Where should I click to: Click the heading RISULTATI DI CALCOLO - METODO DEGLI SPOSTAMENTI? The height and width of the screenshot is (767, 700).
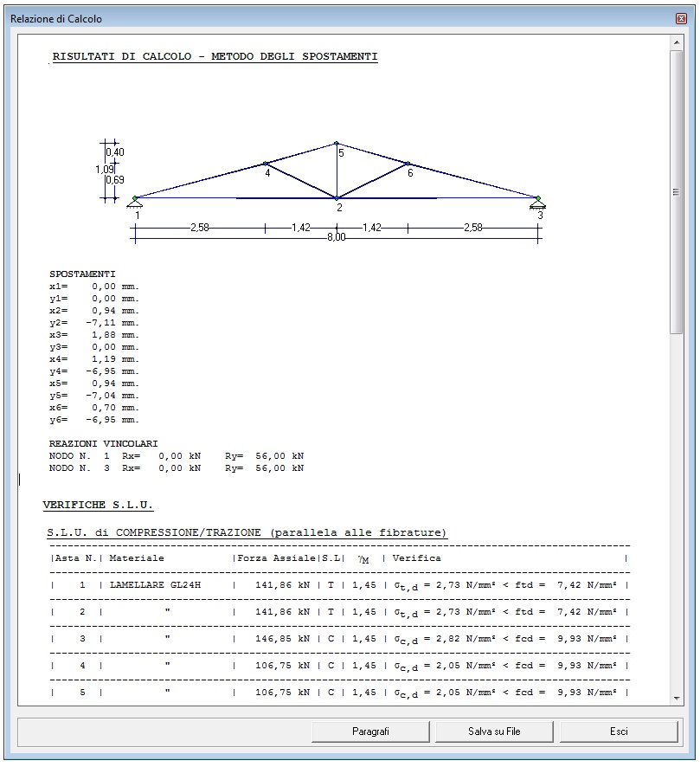[215, 57]
